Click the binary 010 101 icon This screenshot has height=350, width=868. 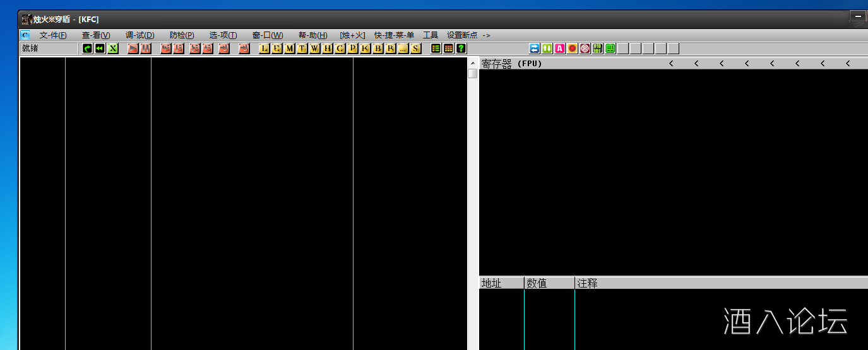(598, 49)
